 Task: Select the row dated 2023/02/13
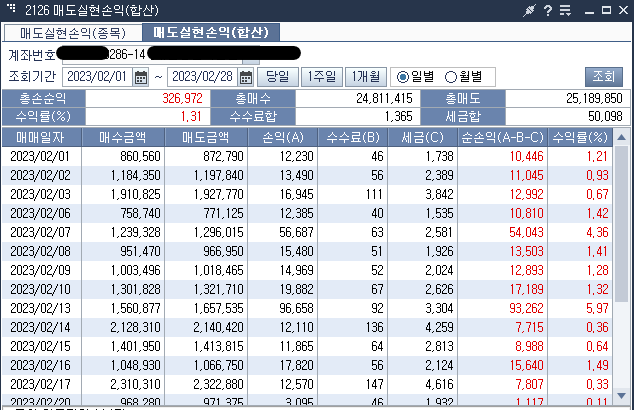point(307,309)
